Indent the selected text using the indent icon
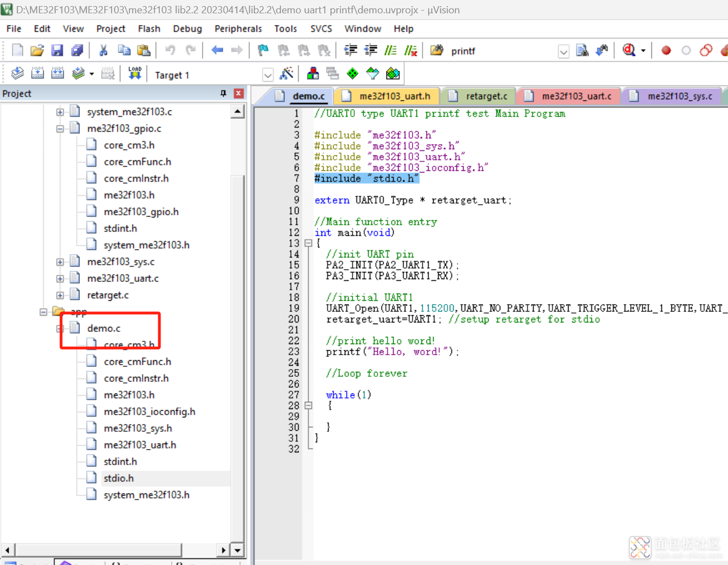Image resolution: width=728 pixels, height=565 pixels. 350,51
